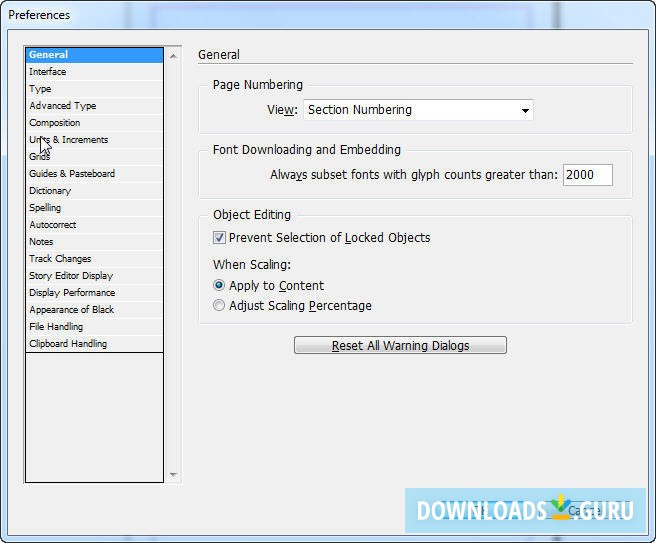The height and width of the screenshot is (543, 656).
Task: Expand the Page Numbering View dropdown
Action: tap(418, 110)
